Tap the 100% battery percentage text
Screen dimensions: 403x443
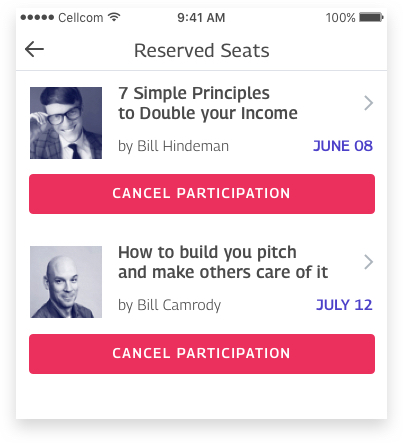point(340,17)
